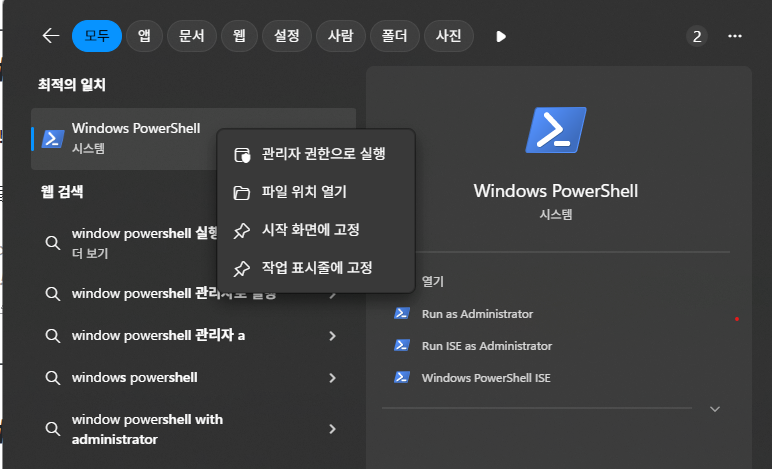Click 열기 in the preview pane
Image resolution: width=772 pixels, height=469 pixels.
(433, 281)
